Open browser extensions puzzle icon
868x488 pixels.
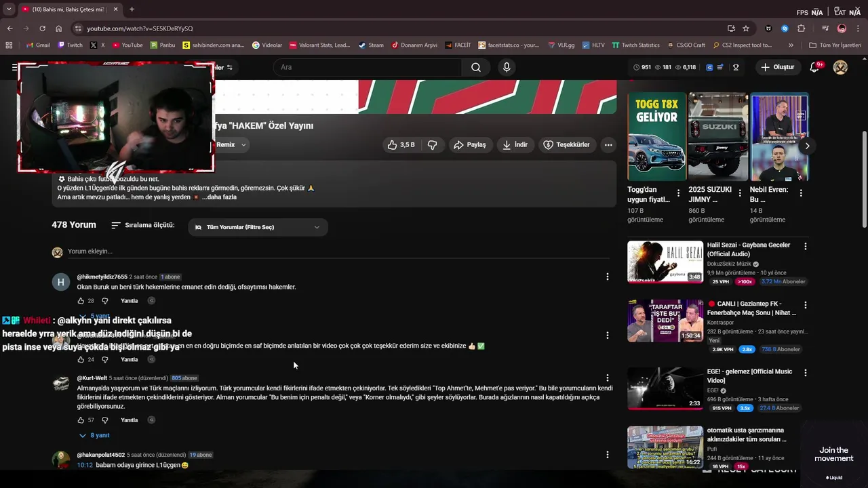coord(802,28)
